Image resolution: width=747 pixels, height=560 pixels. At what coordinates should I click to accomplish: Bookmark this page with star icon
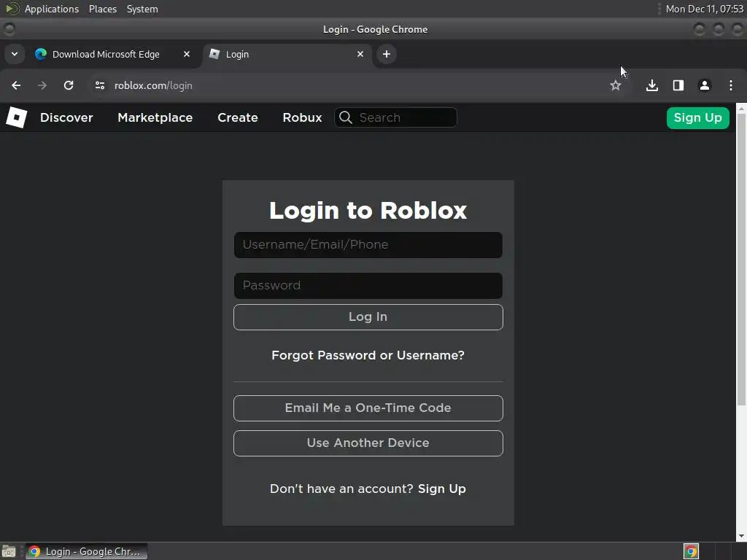616,85
